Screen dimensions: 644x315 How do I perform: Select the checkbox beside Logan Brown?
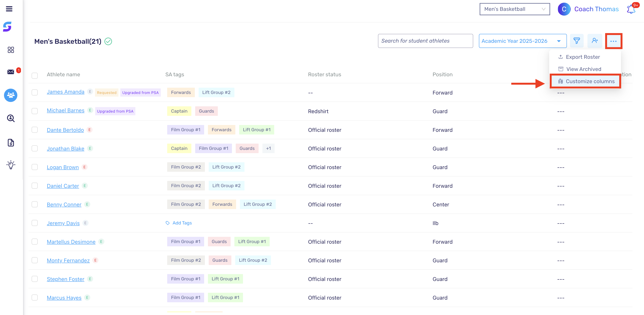[35, 167]
